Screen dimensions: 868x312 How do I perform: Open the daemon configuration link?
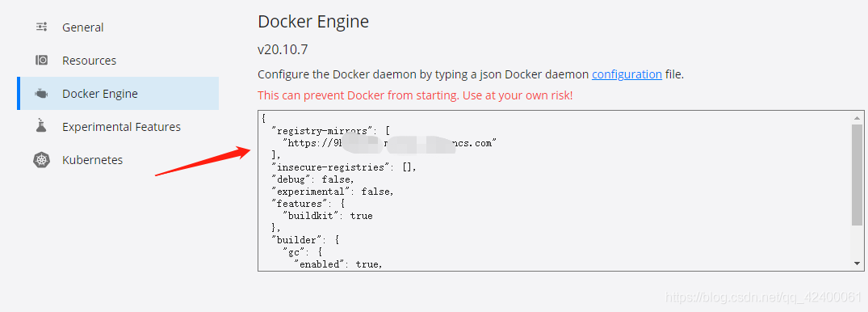click(627, 74)
